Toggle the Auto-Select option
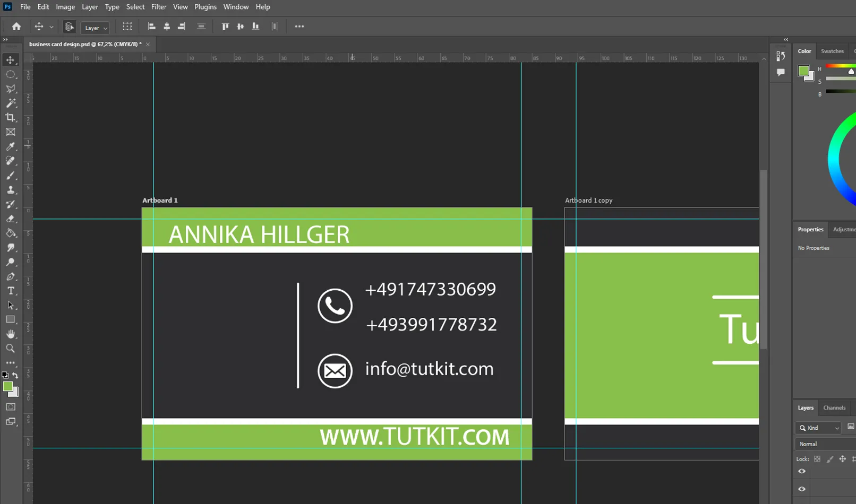The width and height of the screenshot is (856, 504). click(69, 27)
